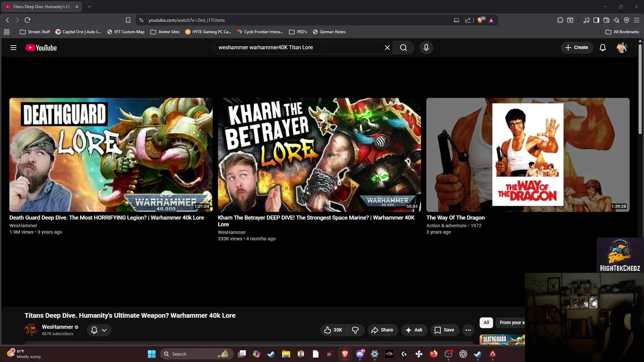Open more actions ellipsis for video

pyautogui.click(x=468, y=330)
